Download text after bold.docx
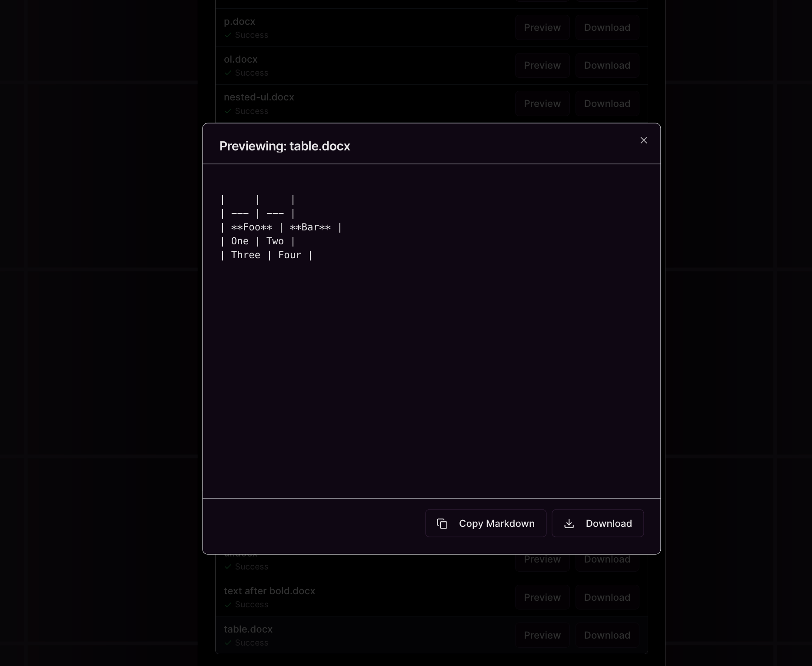Screen dimensions: 812x666 pyautogui.click(x=607, y=597)
